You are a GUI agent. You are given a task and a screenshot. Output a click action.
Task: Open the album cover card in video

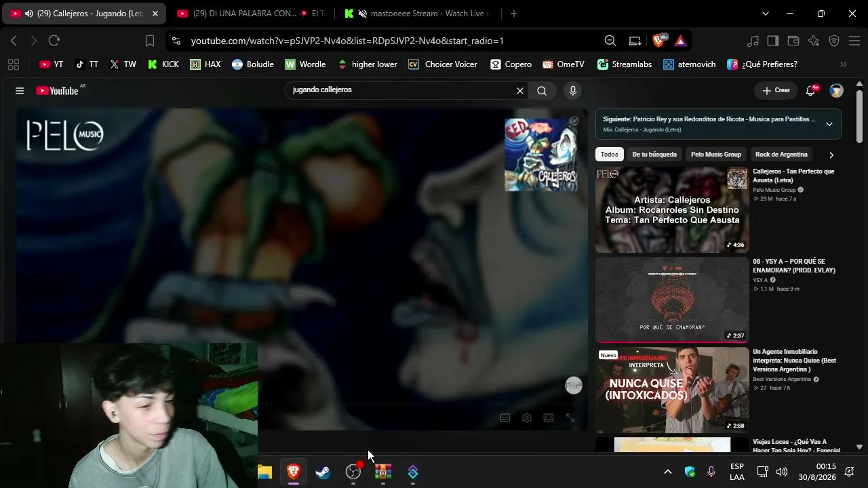click(x=541, y=155)
